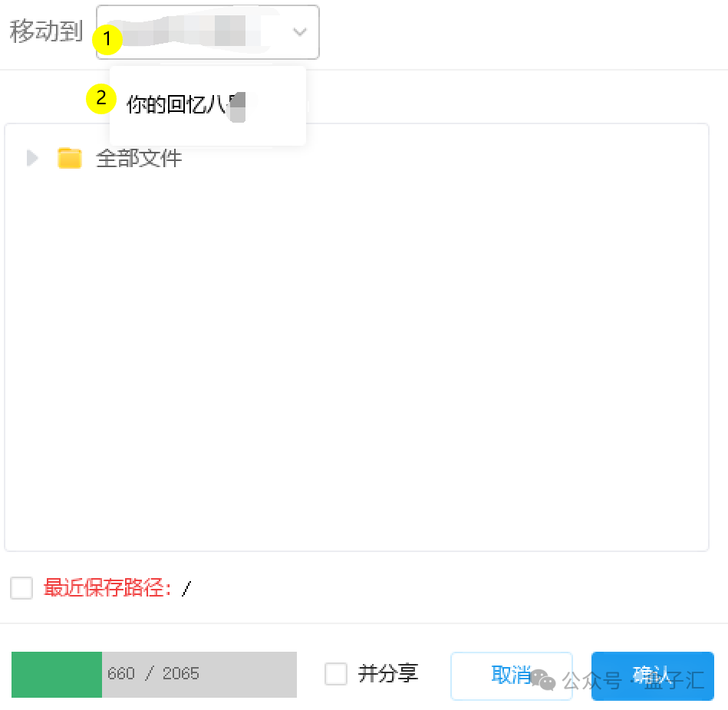This screenshot has height=710, width=728.
Task: Open the 移动到 combo box
Action: pyautogui.click(x=207, y=32)
